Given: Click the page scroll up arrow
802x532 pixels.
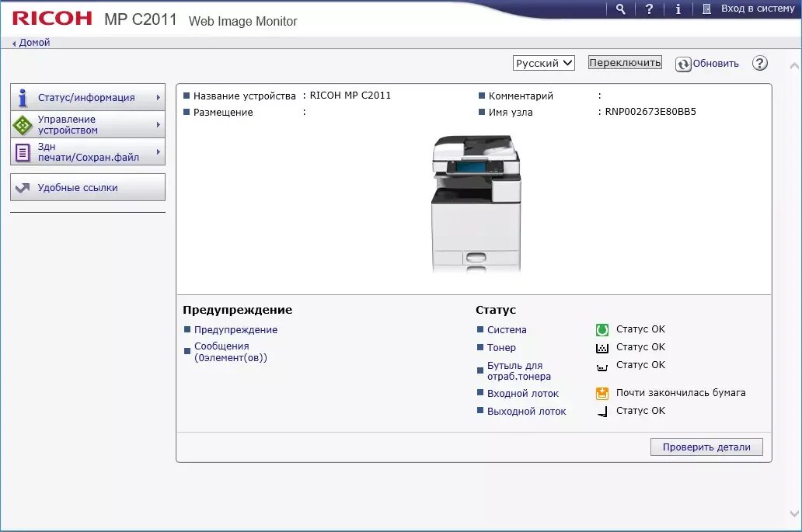Looking at the screenshot, I should pyautogui.click(x=793, y=66).
